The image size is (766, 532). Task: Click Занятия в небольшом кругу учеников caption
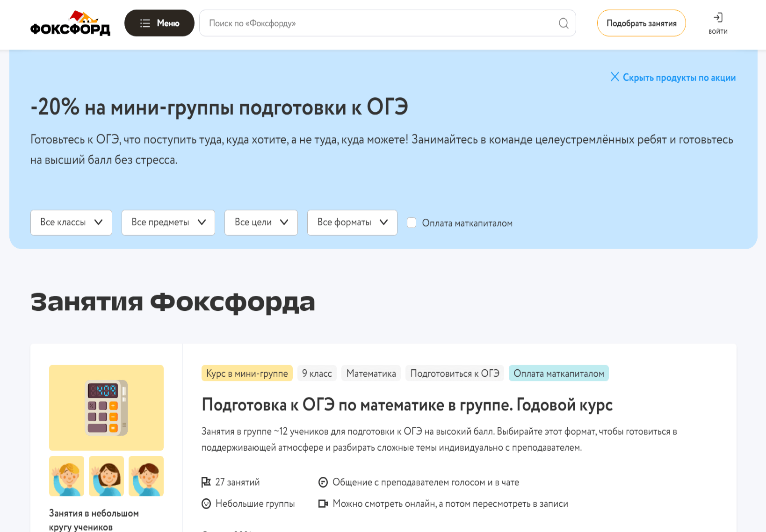94,520
